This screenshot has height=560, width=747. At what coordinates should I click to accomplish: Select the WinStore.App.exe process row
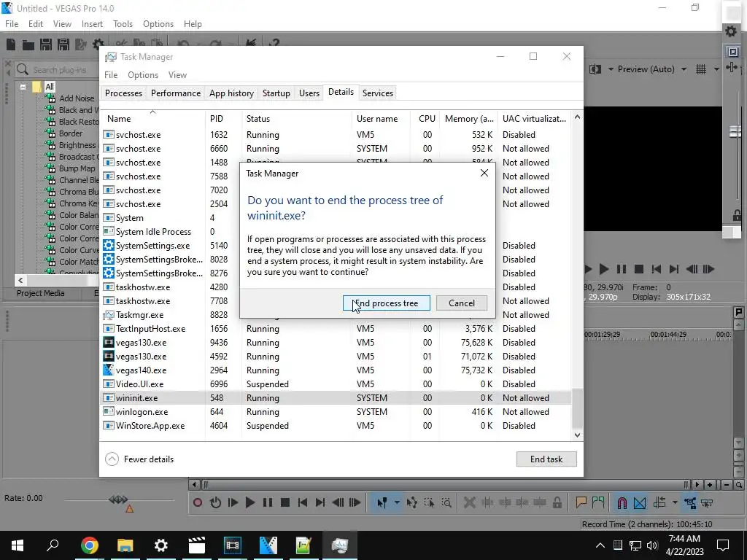[336, 426]
